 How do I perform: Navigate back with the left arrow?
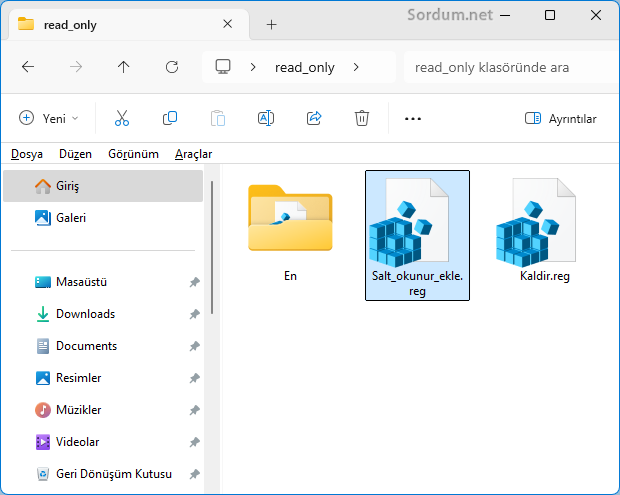(28, 67)
